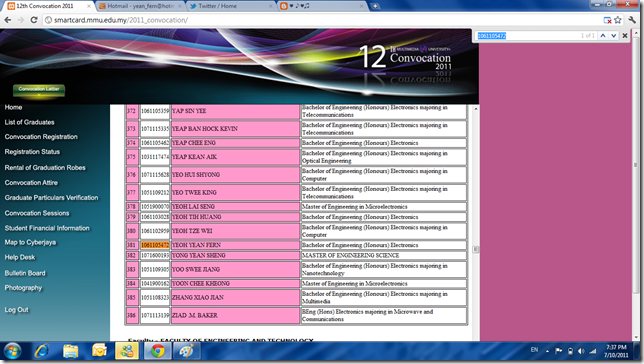Reload the convocation page
The image size is (644, 364).
pos(34,20)
